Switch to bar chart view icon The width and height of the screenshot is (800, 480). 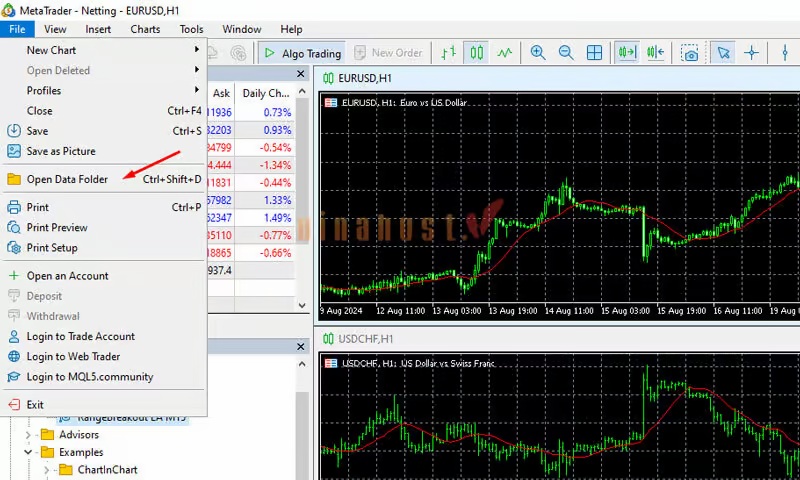[x=448, y=53]
